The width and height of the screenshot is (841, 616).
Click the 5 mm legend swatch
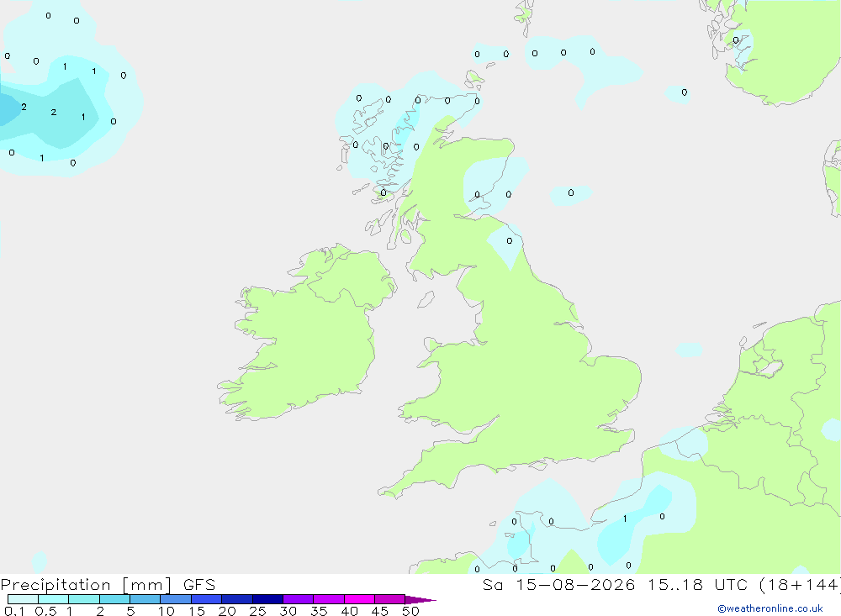[145, 599]
